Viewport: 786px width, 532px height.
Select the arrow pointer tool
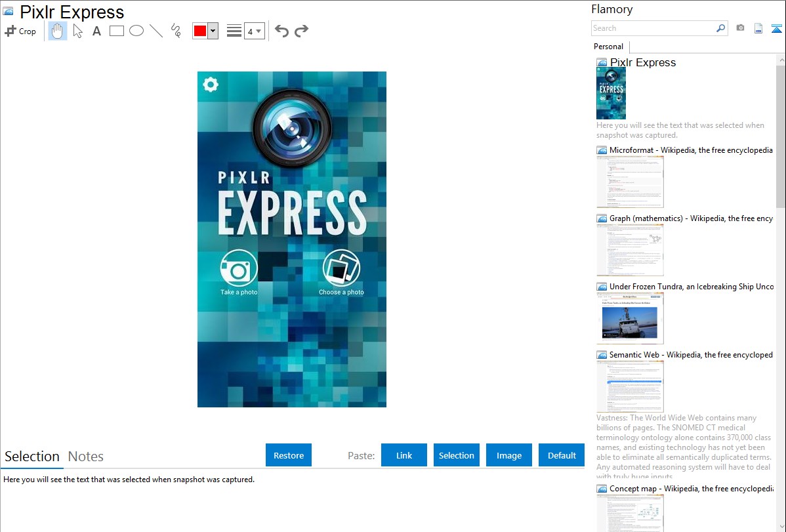(77, 31)
